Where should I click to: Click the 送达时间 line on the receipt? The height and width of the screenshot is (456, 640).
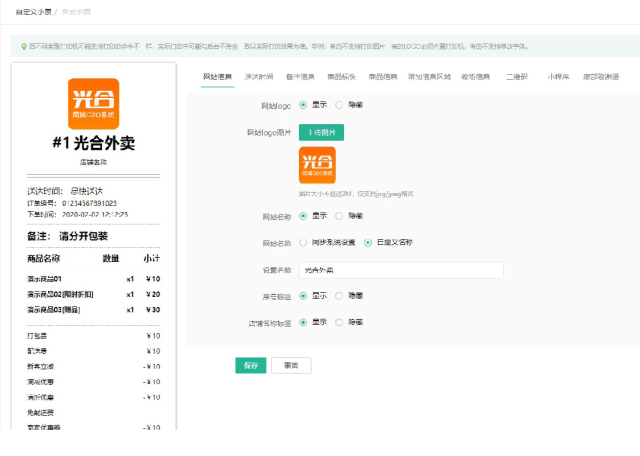65,191
